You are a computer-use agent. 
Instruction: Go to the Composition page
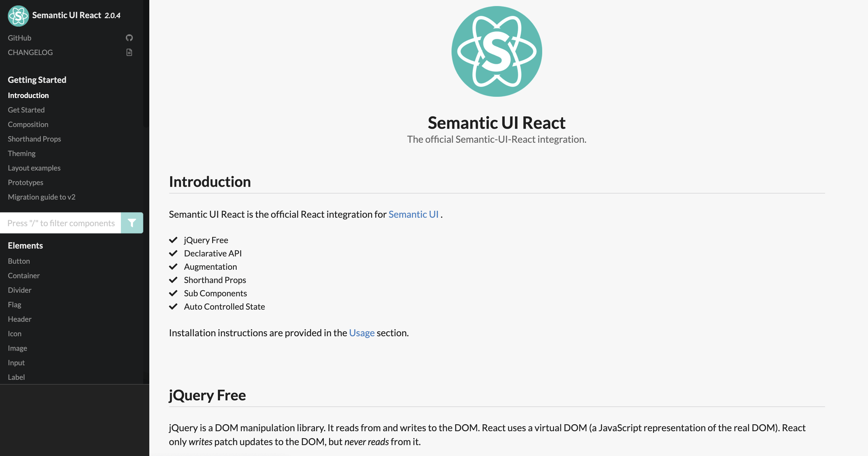pos(28,124)
